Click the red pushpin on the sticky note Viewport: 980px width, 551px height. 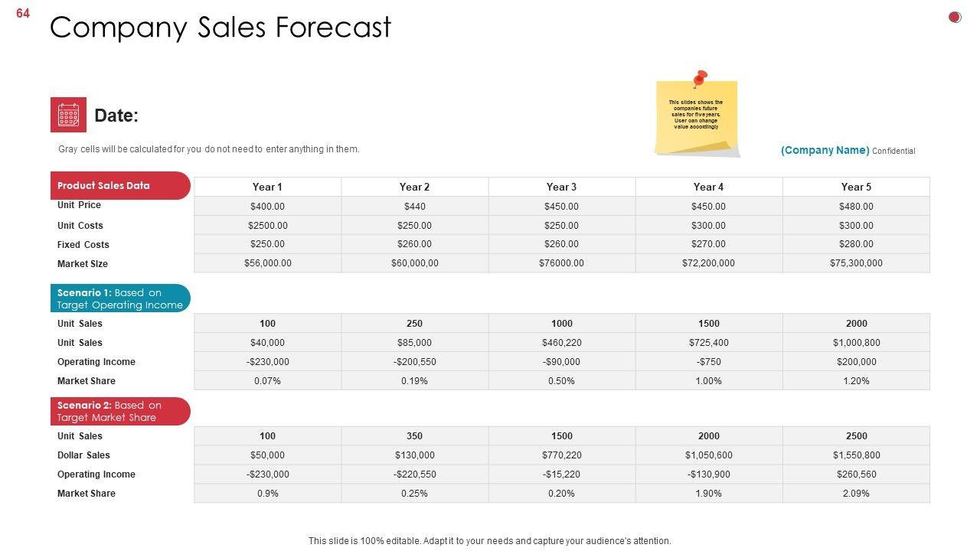click(700, 78)
